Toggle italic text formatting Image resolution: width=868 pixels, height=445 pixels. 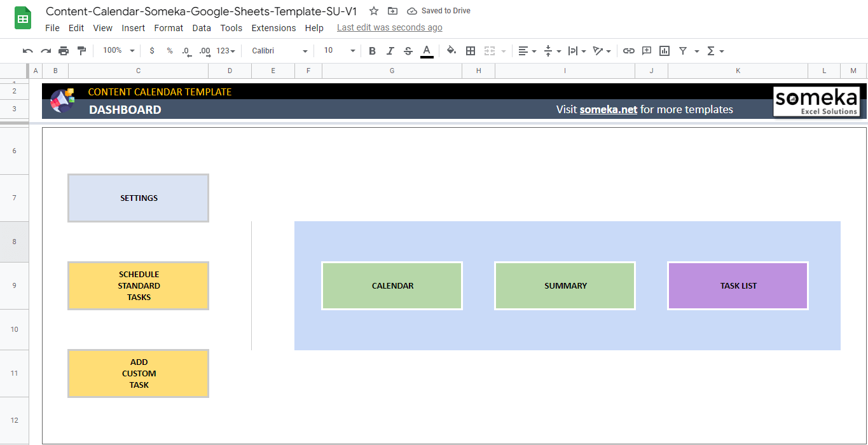[390, 51]
